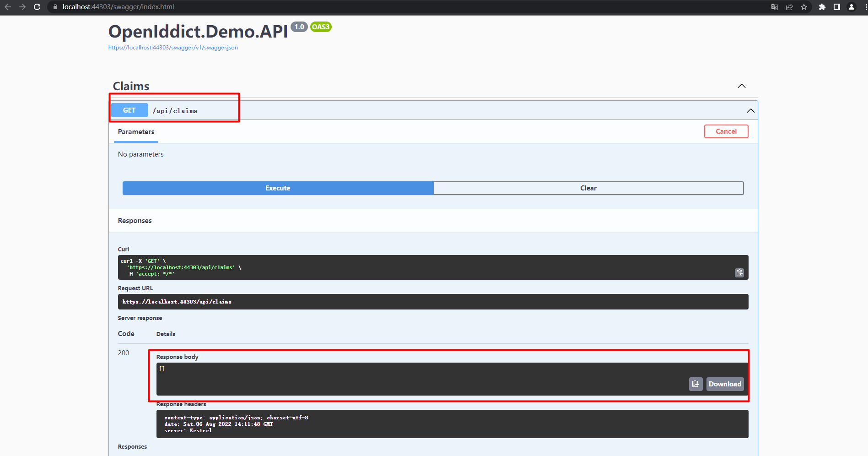Click the Claims section heading
Screen dimensions: 868x456
tap(131, 86)
